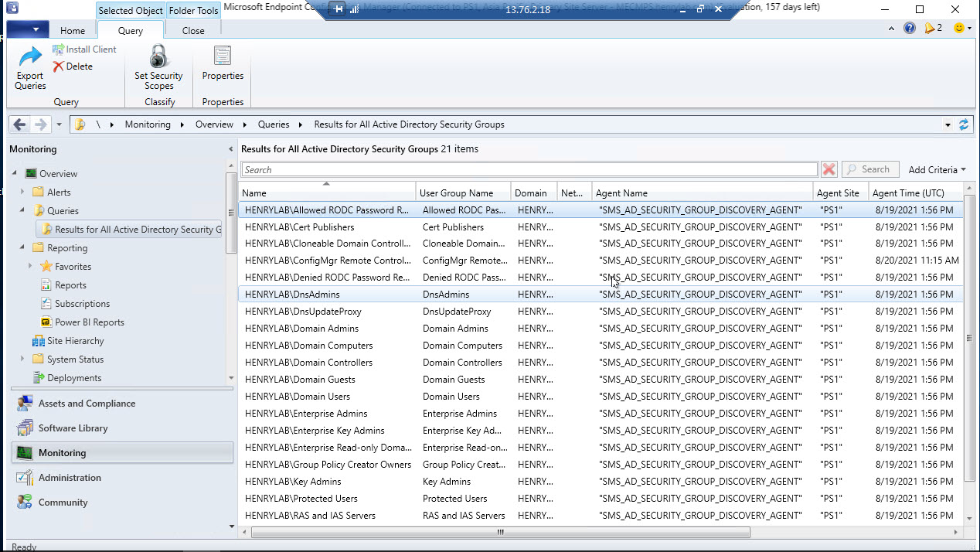Open the help question mark icon
980x552 pixels.
[x=910, y=29]
